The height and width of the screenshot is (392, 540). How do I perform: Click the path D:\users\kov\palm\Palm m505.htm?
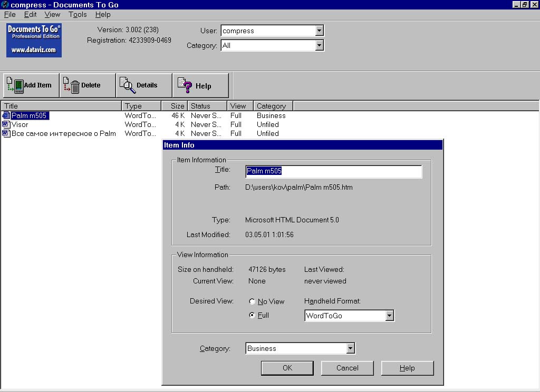coord(299,188)
